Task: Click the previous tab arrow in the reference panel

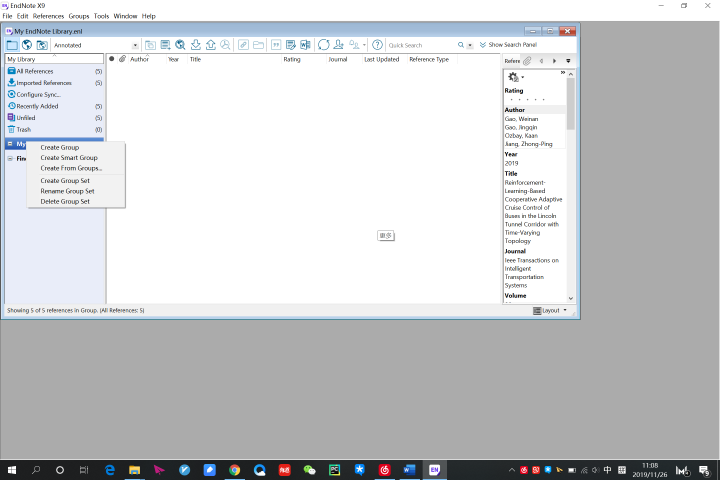Action: [x=541, y=61]
